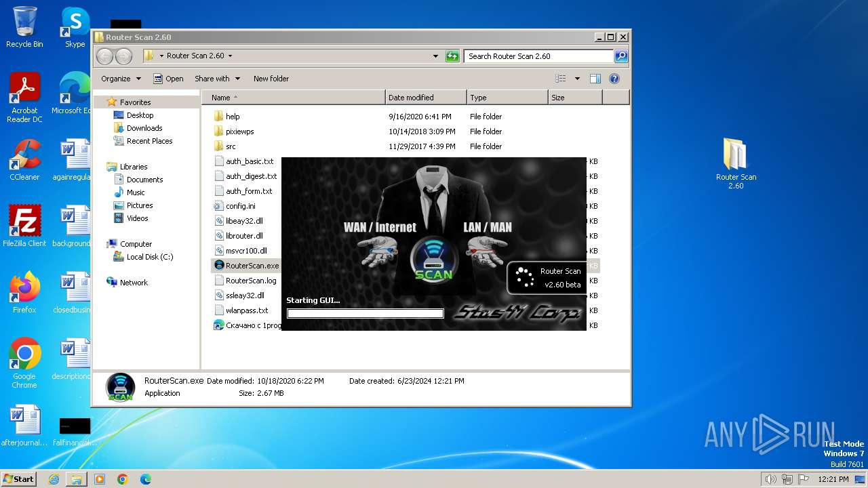Sort by Size column header
The height and width of the screenshot is (488, 868).
(575, 98)
